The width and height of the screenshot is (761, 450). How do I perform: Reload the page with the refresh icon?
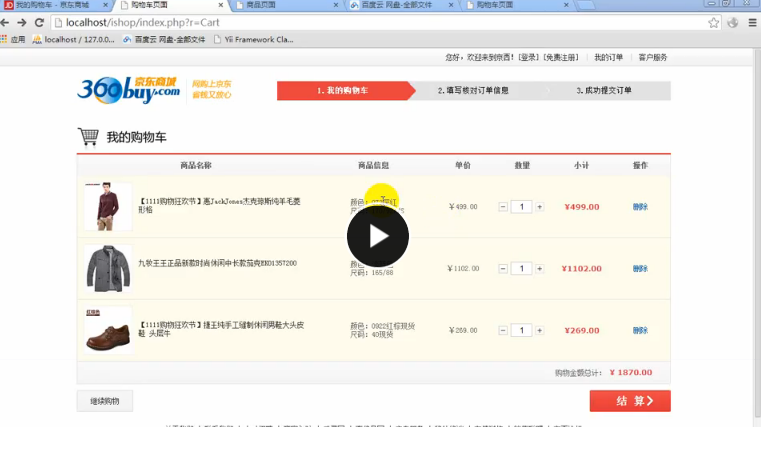coord(39,22)
